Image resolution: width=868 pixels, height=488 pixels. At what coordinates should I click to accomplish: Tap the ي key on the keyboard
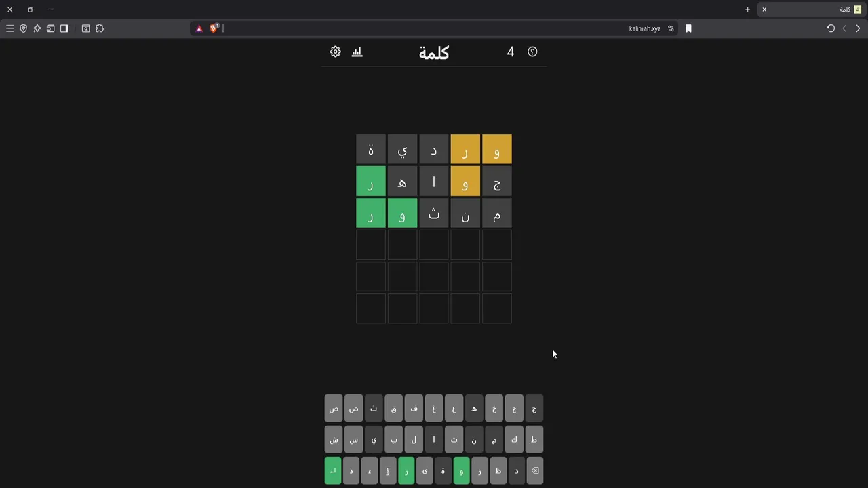pos(374,440)
